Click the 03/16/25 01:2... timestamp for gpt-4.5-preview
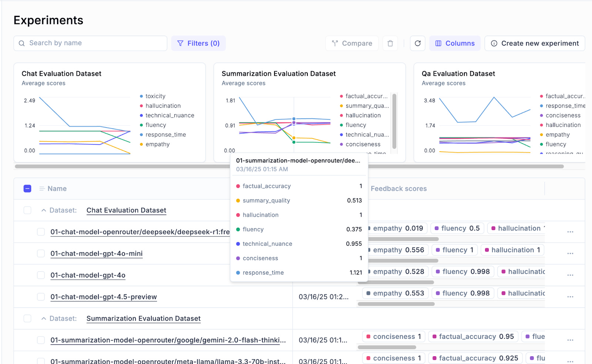 point(324,297)
